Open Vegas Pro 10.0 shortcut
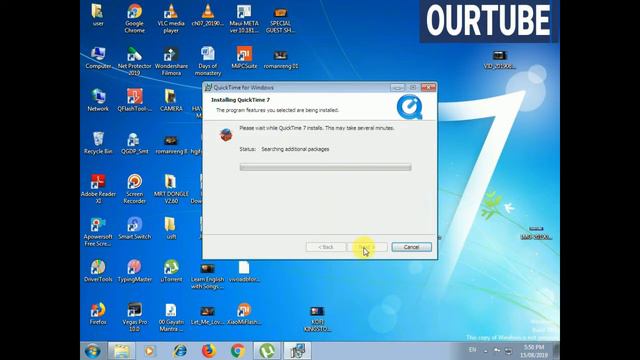 [134, 317]
